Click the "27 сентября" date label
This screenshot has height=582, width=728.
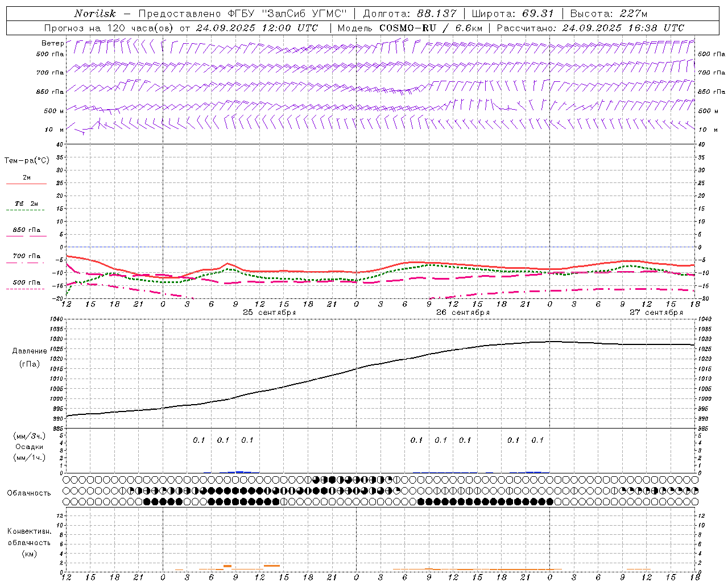pos(656,313)
